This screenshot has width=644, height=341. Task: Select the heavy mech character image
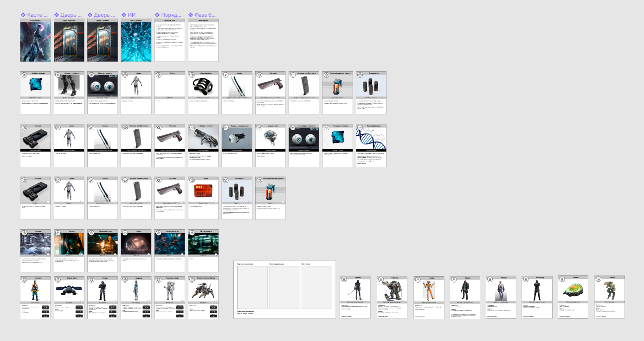(x=392, y=290)
